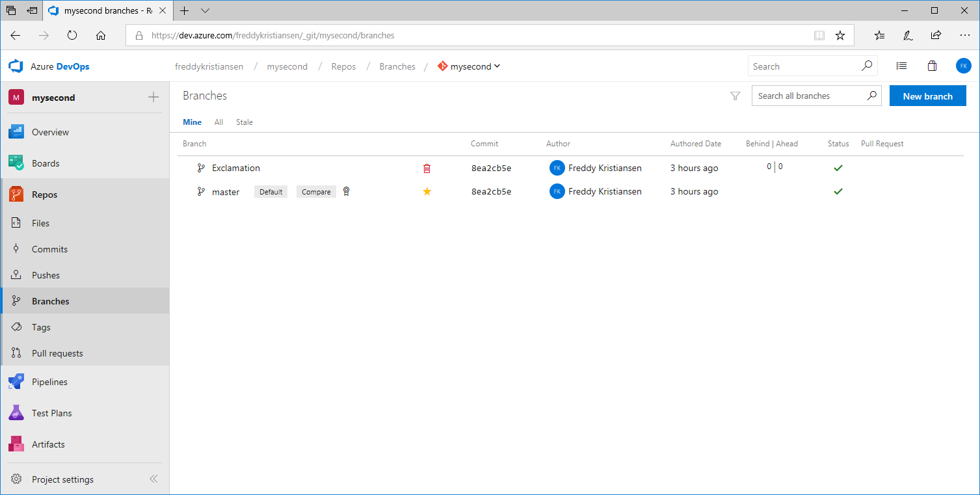
Task: Collapse the sidebar with double chevron
Action: tap(153, 479)
